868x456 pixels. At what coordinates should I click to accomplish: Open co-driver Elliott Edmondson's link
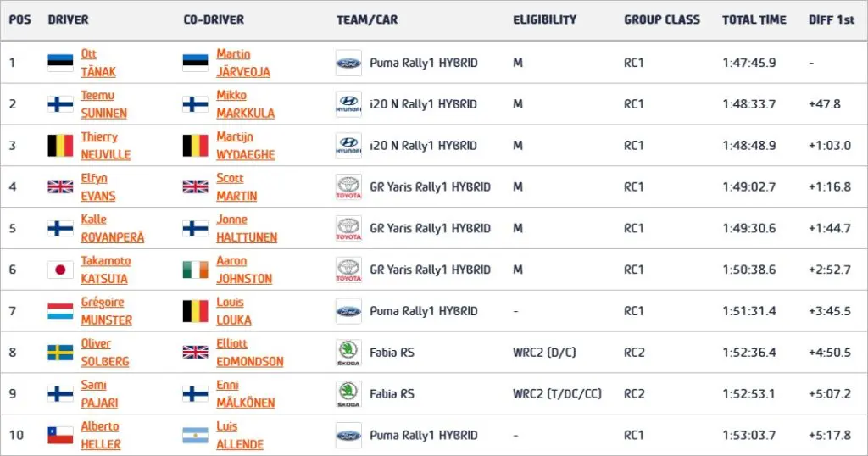coord(250,353)
